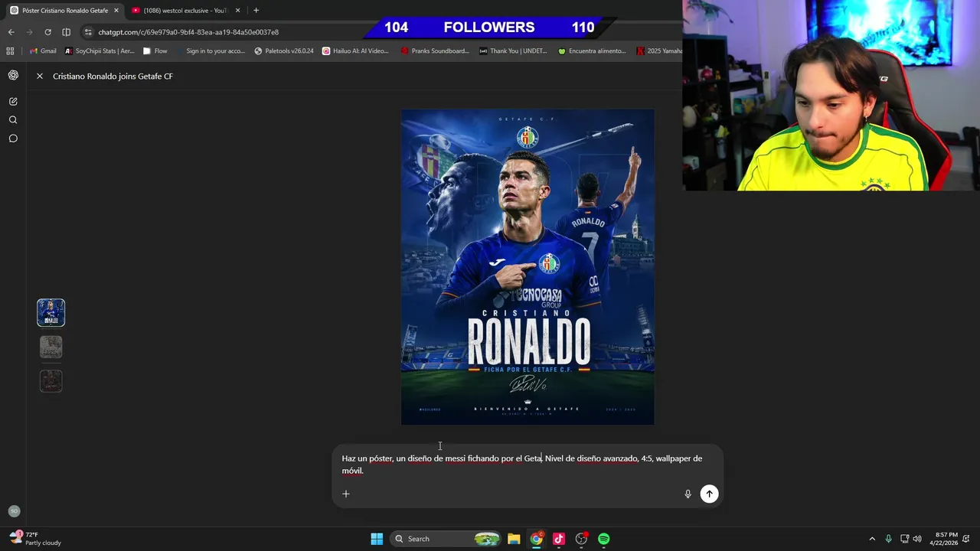Open the Pranks Soundboard bookmark

(435, 51)
